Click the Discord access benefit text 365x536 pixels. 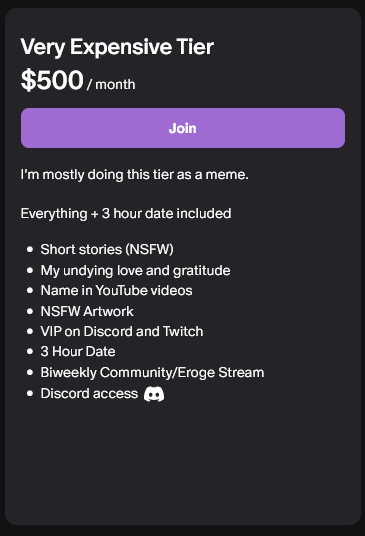click(89, 393)
